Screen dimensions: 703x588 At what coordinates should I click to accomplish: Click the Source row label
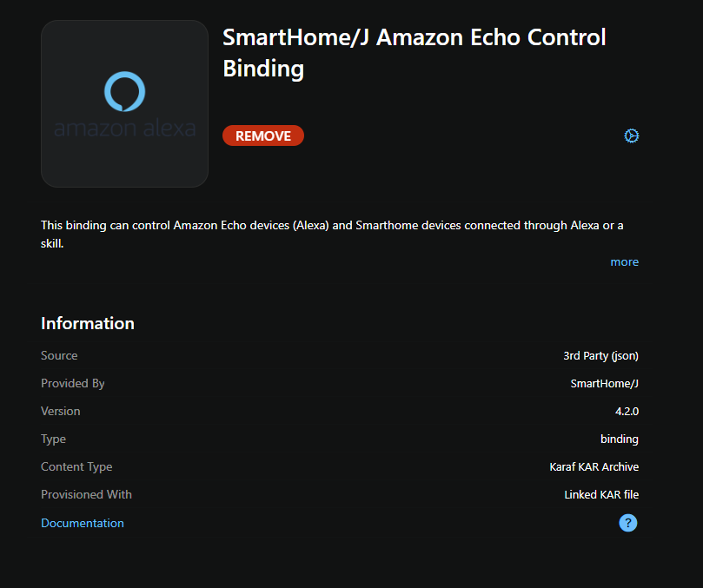pyautogui.click(x=59, y=355)
